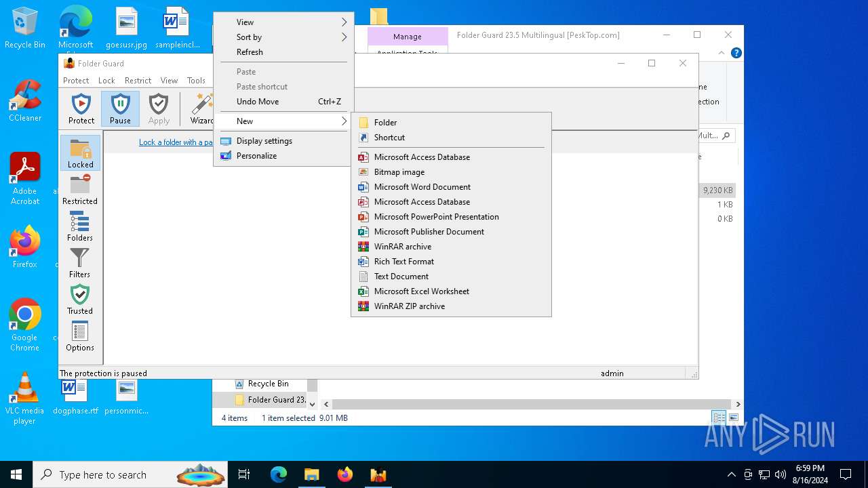Select dogphase.rtf desktop file
This screenshot has width=868, height=488.
(x=75, y=398)
